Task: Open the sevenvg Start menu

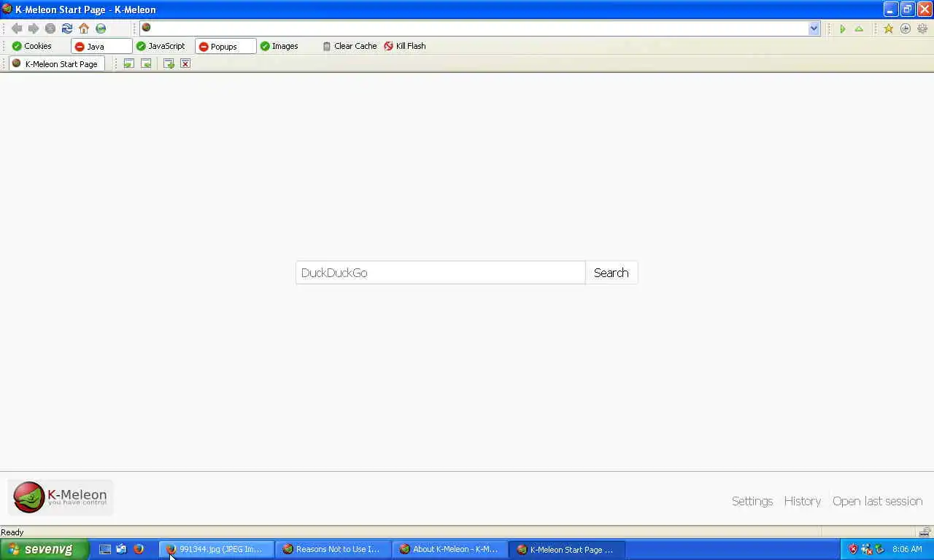Action: pyautogui.click(x=45, y=549)
